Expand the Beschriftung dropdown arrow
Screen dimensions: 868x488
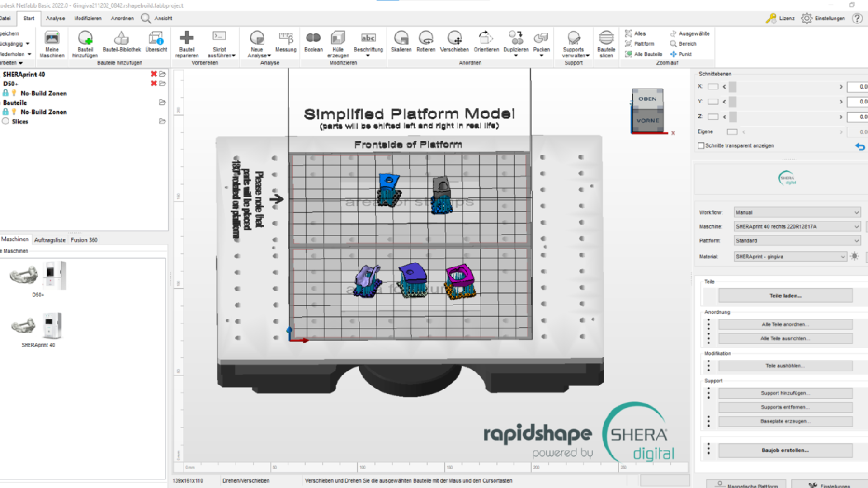click(368, 56)
